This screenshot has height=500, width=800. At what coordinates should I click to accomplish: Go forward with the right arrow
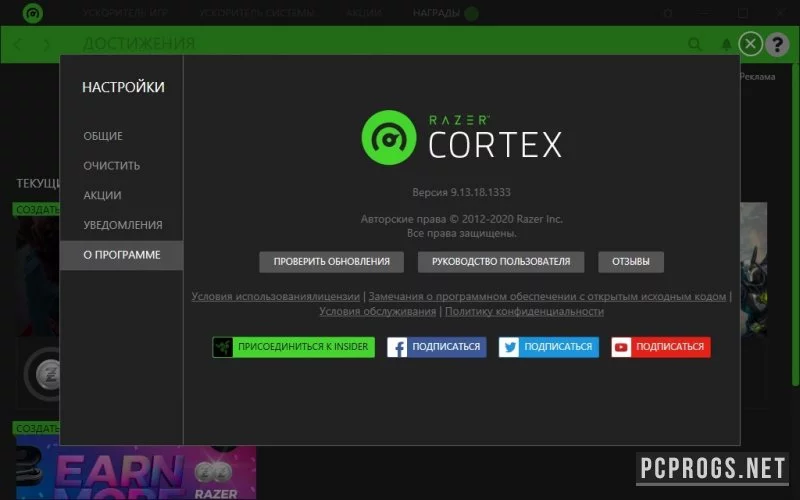point(47,45)
